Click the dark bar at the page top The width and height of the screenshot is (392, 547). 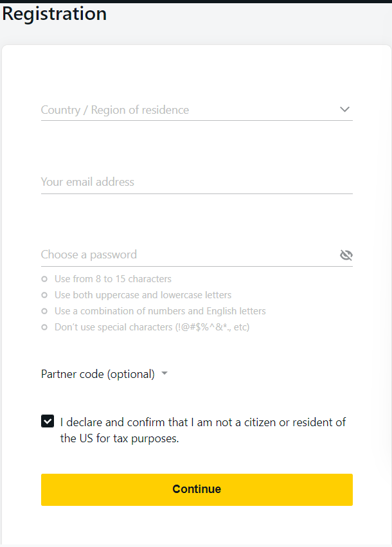coord(196,1)
